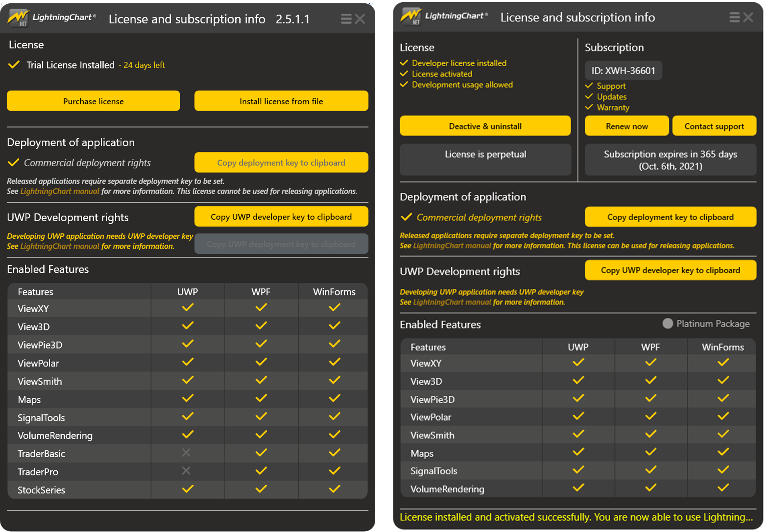Click Install license from file button

(281, 101)
